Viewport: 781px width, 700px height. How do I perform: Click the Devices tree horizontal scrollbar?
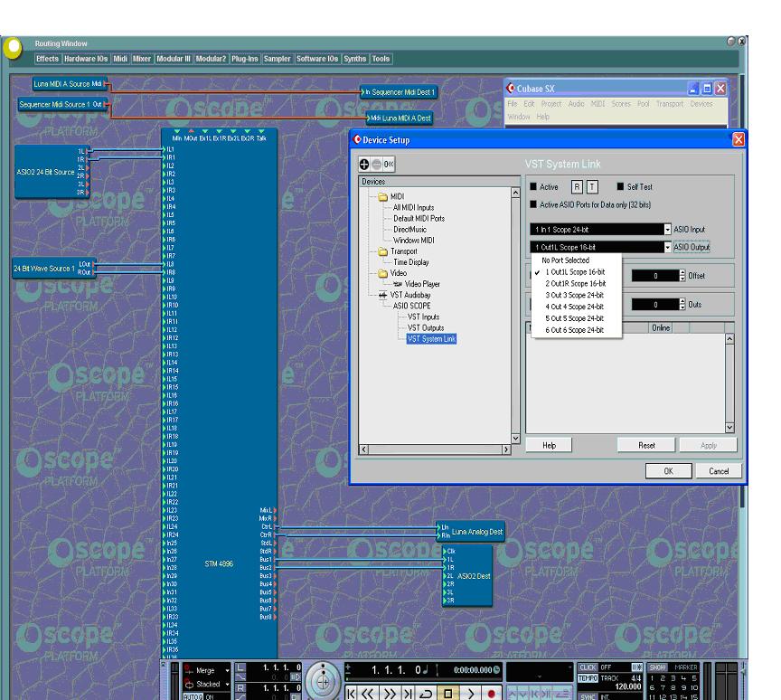click(435, 449)
